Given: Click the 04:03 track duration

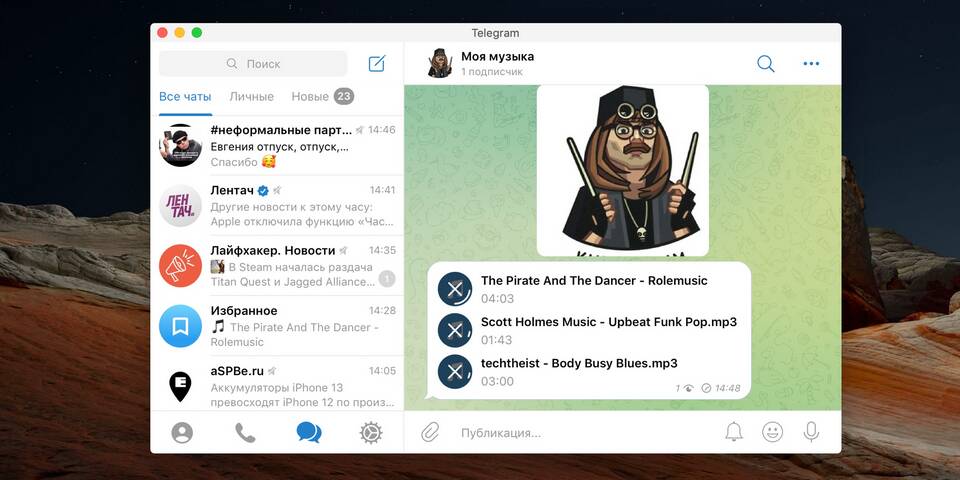Looking at the screenshot, I should coord(497,299).
